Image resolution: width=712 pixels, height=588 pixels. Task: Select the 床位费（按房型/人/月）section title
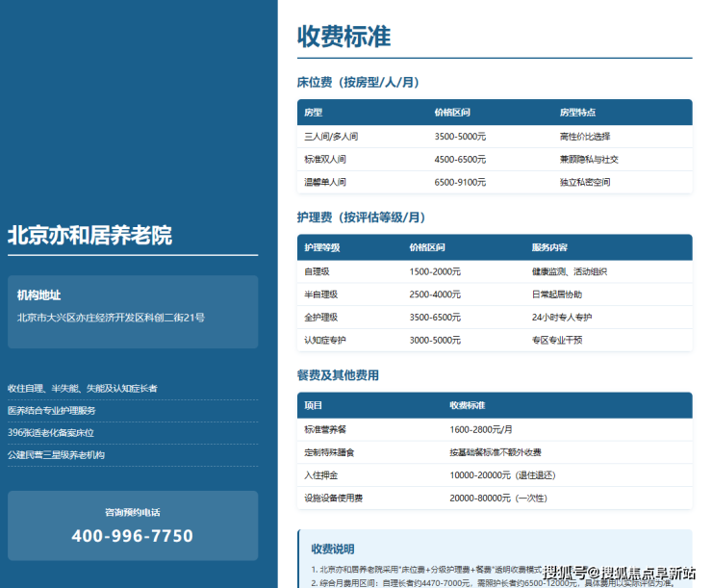(358, 82)
